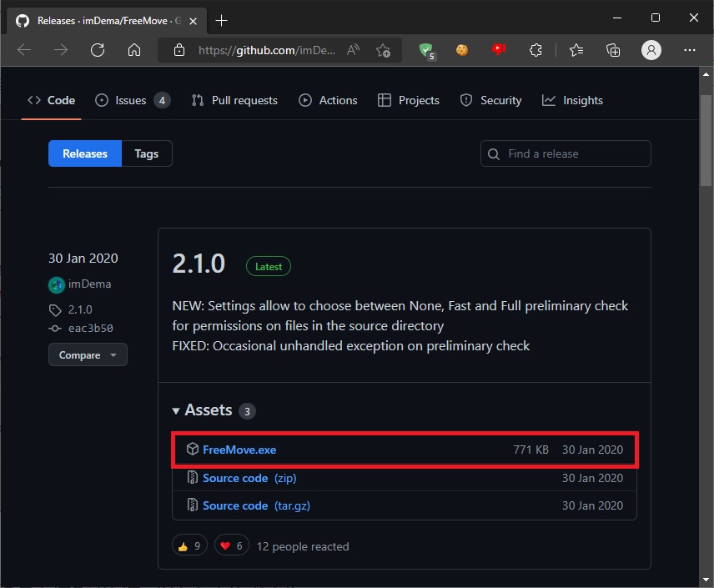Click the 12 people reacted text
Viewport: 714px width, 588px height.
[303, 546]
